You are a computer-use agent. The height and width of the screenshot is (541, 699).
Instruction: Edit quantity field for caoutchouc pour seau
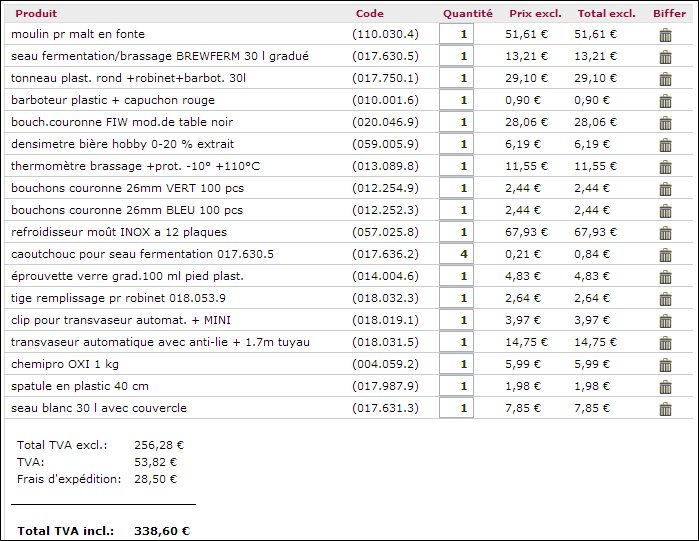[x=456, y=254]
